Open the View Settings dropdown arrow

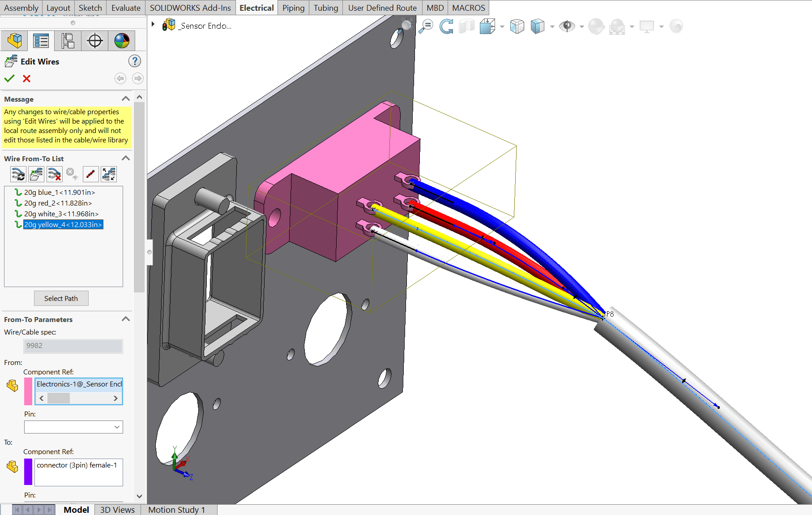[661, 27]
